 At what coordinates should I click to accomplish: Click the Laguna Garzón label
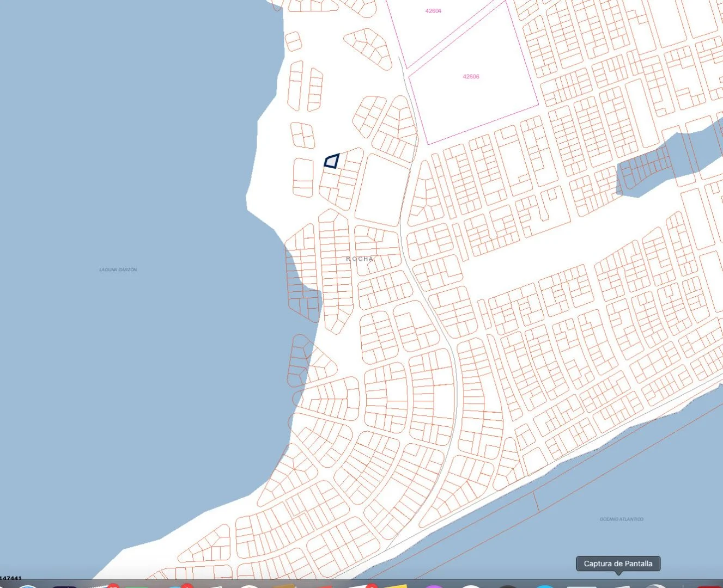point(118,269)
